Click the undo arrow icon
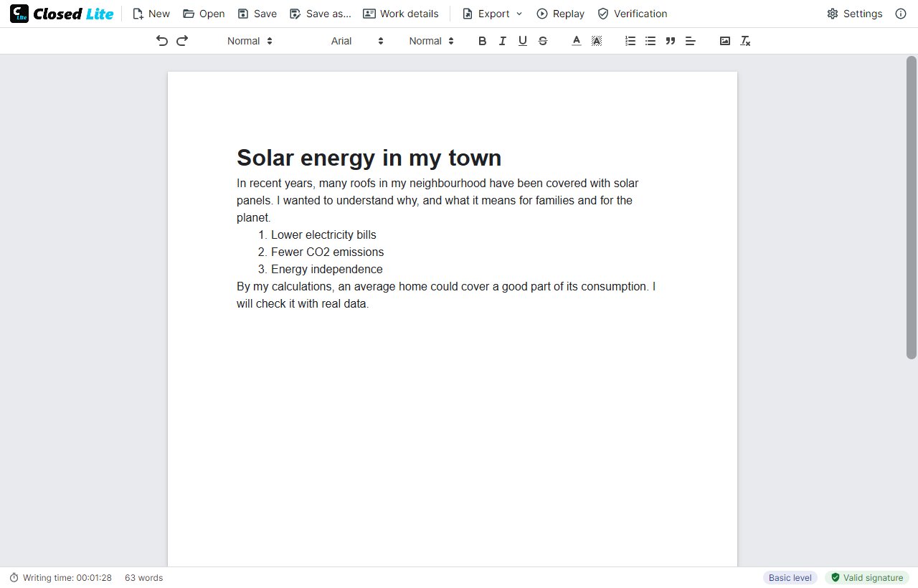The image size is (918, 588). tap(162, 41)
